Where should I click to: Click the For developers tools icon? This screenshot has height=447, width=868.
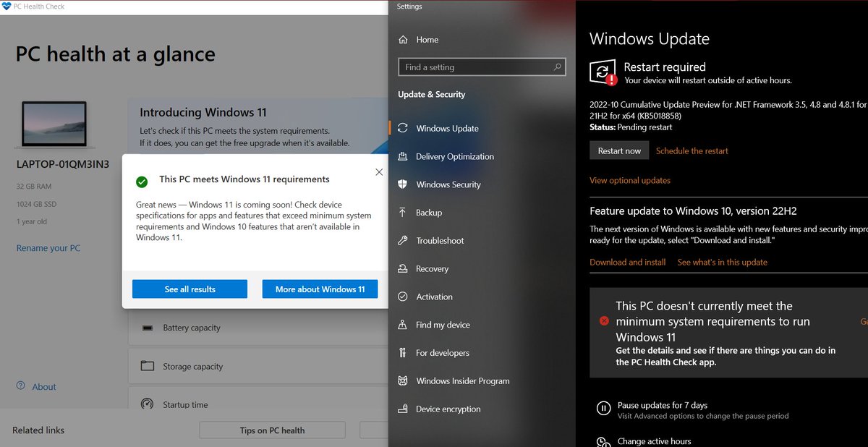(403, 353)
